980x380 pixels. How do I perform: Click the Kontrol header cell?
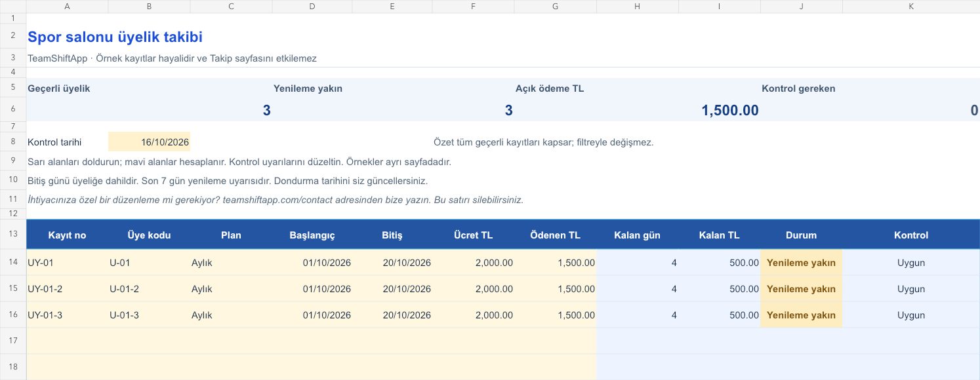point(910,235)
